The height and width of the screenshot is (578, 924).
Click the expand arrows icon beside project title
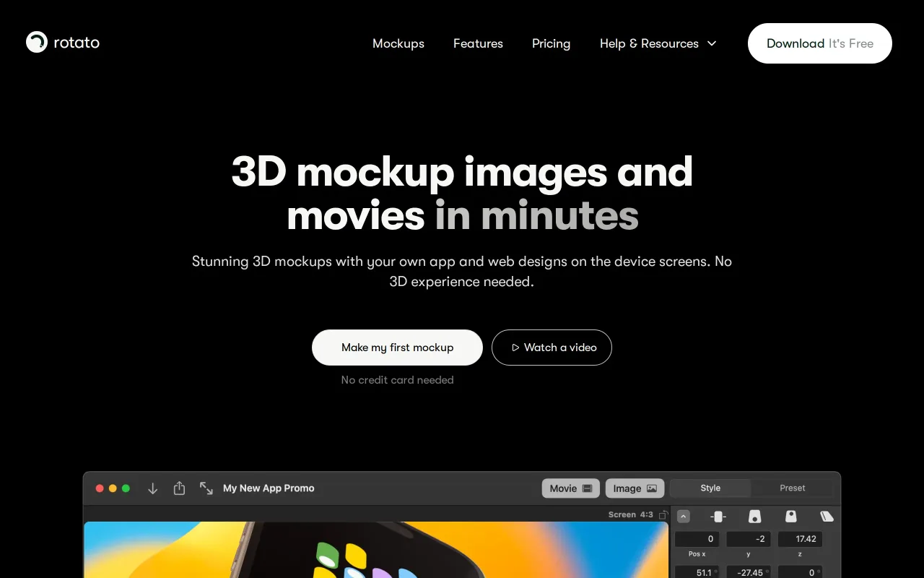pyautogui.click(x=206, y=488)
